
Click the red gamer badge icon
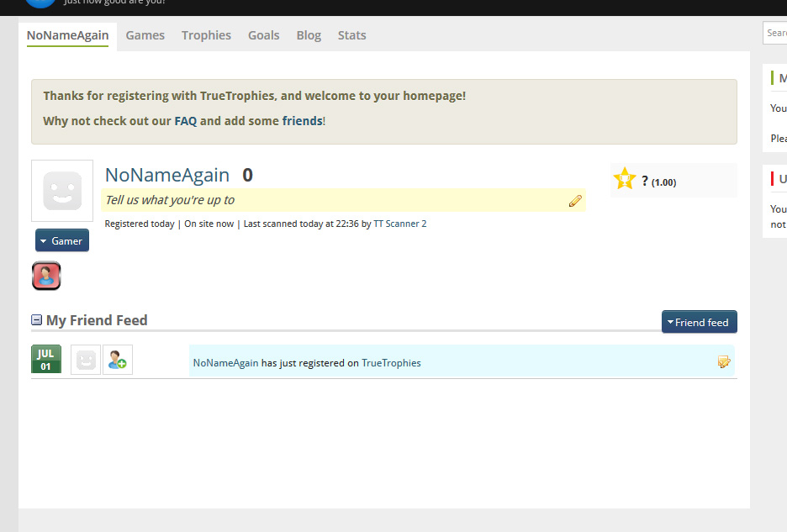(x=46, y=276)
